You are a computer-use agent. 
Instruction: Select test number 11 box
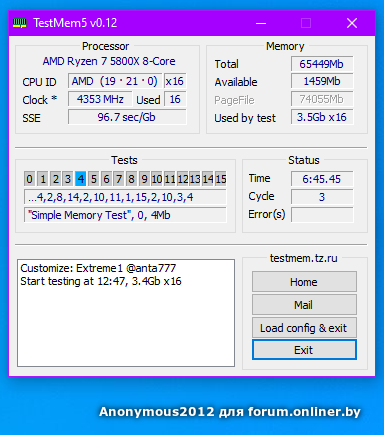(169, 179)
